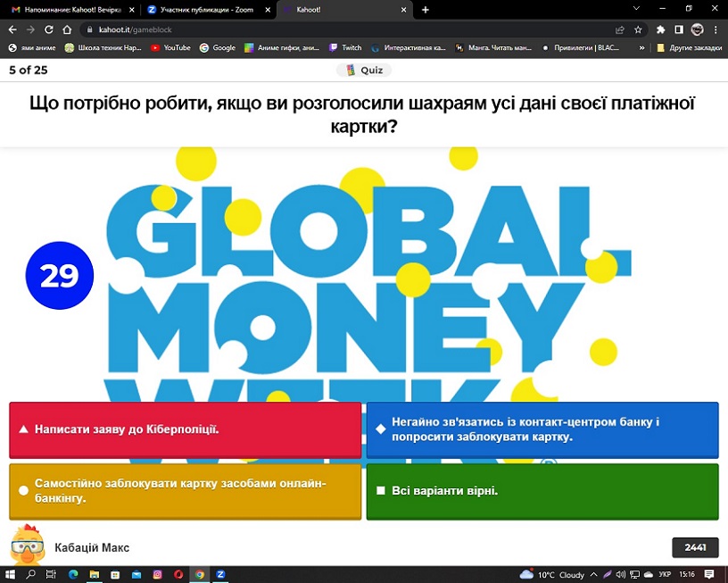Image resolution: width=728 pixels, height=583 pixels.
Task: Share this page icon in address bar
Action: coord(619,29)
